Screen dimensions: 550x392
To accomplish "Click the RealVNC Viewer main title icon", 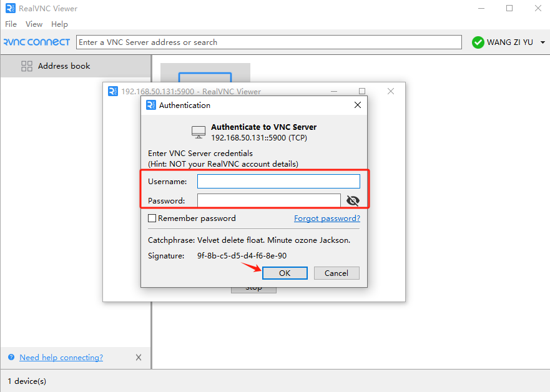I will (11, 8).
